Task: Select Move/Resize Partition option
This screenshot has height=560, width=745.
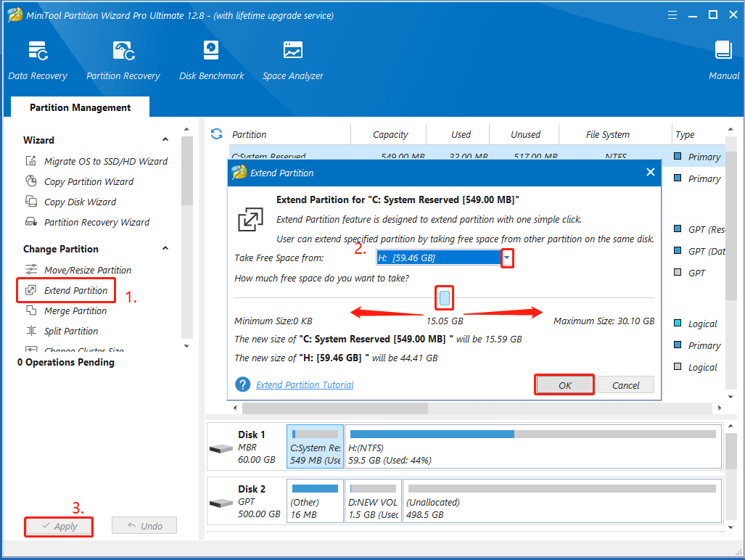Action: point(88,270)
